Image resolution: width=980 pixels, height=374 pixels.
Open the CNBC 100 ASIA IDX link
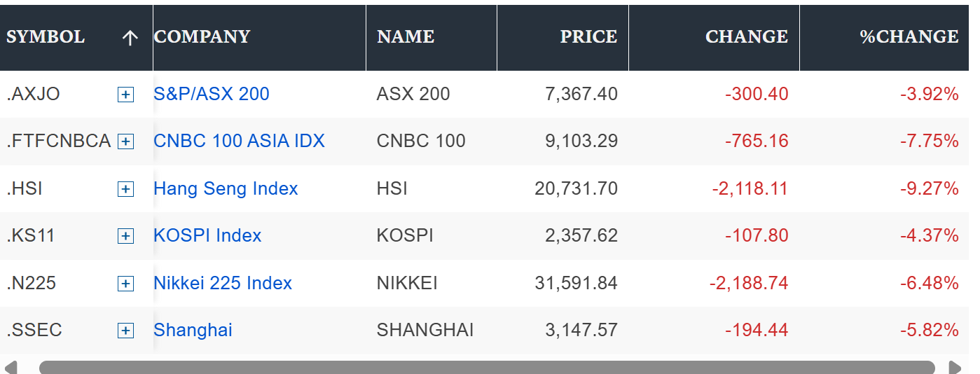tap(239, 141)
